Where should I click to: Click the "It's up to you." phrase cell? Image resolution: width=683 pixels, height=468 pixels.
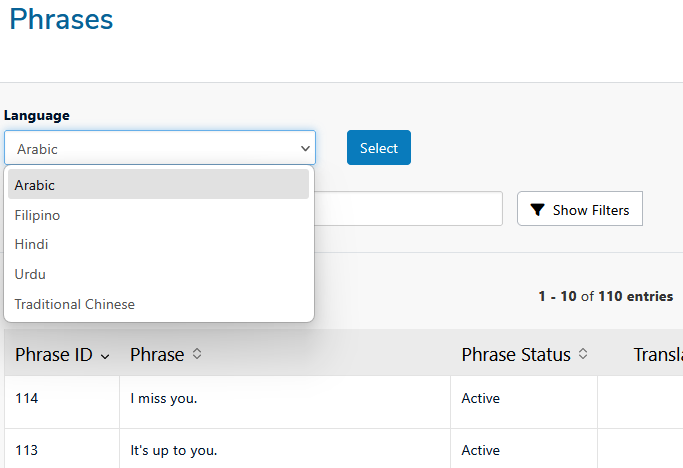point(174,450)
